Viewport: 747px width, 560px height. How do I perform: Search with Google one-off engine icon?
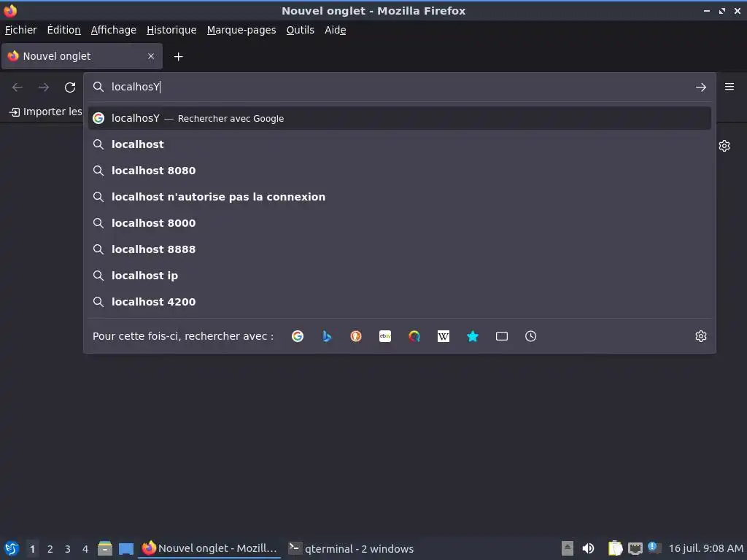tap(298, 336)
